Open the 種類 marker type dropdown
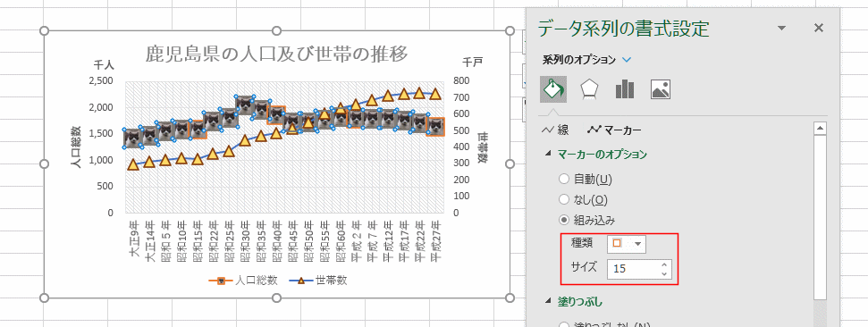Screen dimensions: 868x327 tap(627, 243)
